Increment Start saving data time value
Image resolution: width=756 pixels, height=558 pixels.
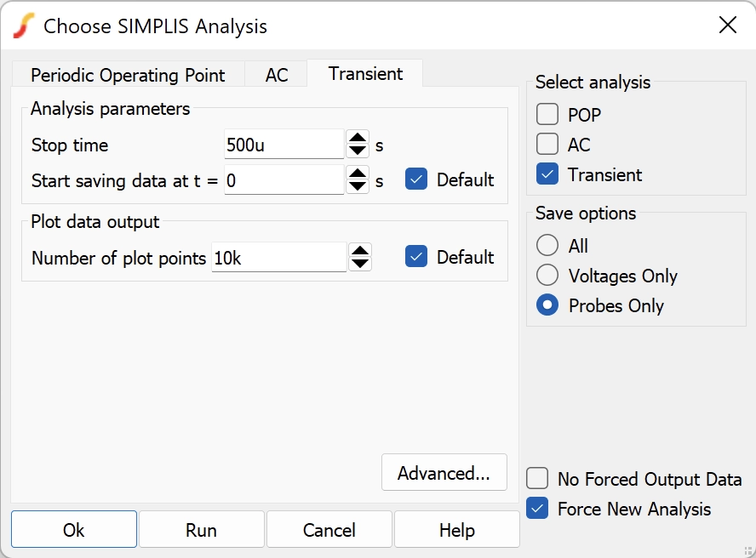tap(358, 174)
